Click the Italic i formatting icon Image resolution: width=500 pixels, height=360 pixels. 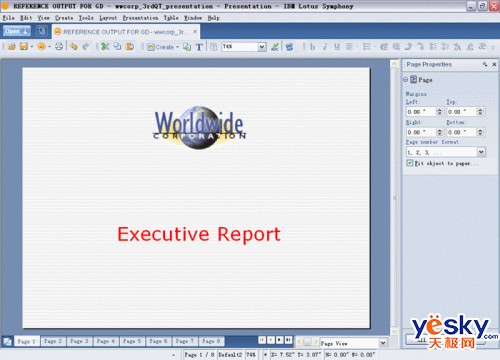tap(325, 47)
